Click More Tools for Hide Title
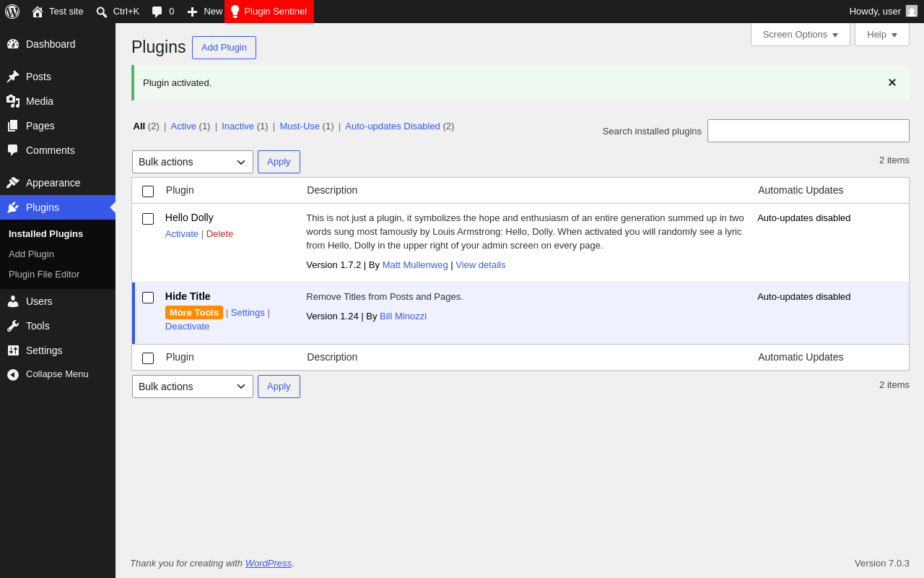Image resolution: width=924 pixels, height=578 pixels. pyautogui.click(x=194, y=312)
